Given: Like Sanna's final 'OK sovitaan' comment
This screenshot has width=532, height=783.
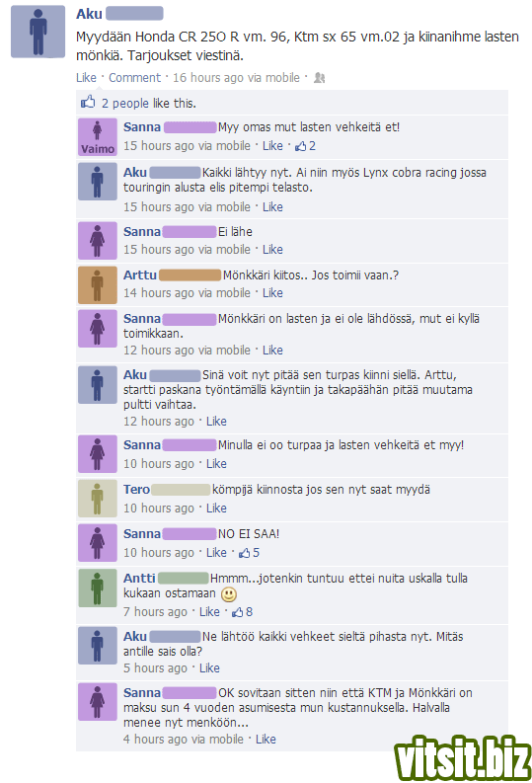Looking at the screenshot, I should click(x=266, y=740).
